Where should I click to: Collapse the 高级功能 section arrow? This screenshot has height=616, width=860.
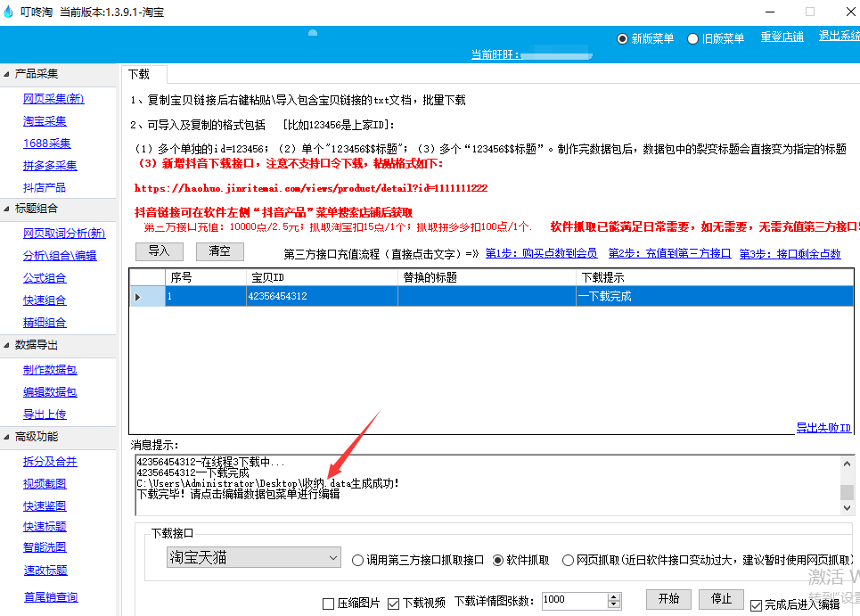[6, 437]
